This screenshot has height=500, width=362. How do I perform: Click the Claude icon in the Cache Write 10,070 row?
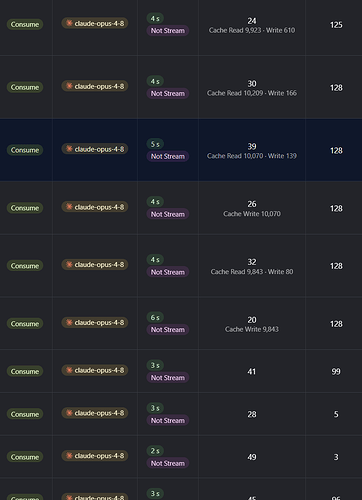(69, 207)
